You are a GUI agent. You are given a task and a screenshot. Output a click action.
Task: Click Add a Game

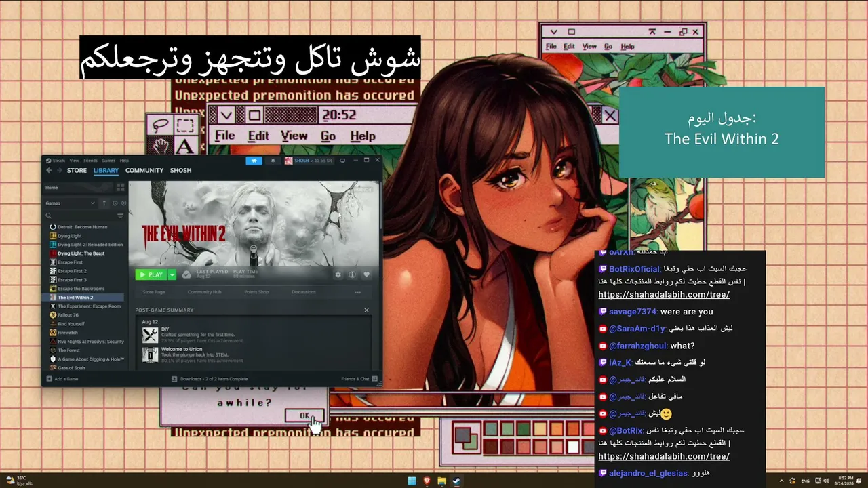tap(62, 379)
